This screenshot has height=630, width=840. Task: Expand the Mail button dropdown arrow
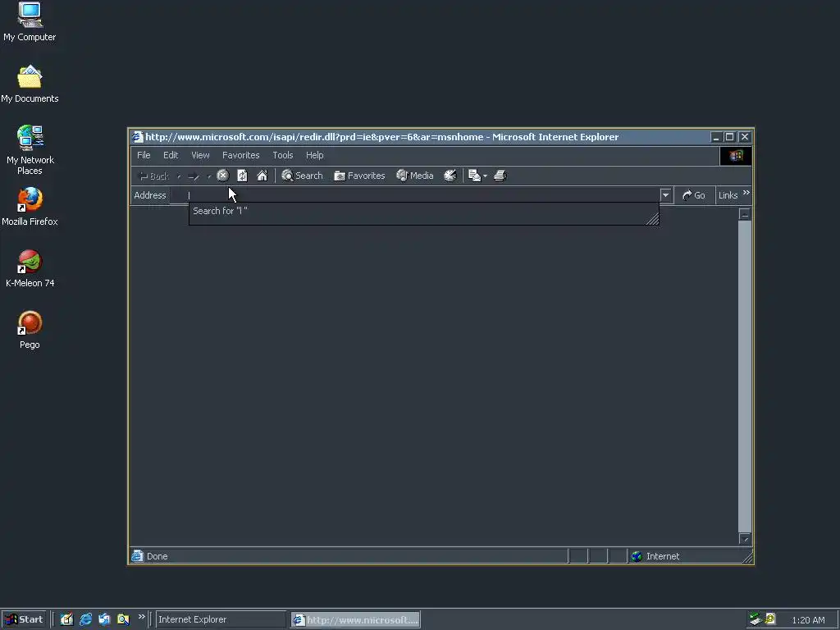pyautogui.click(x=485, y=176)
